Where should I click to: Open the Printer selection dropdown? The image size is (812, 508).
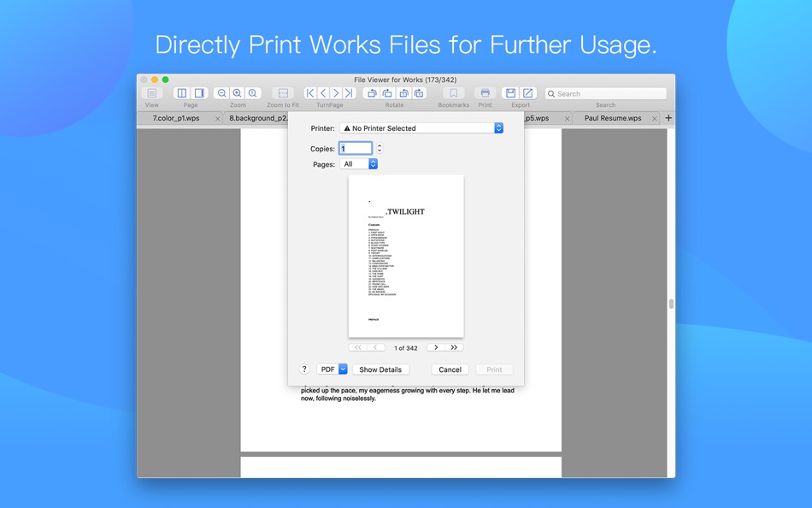pyautogui.click(x=421, y=128)
